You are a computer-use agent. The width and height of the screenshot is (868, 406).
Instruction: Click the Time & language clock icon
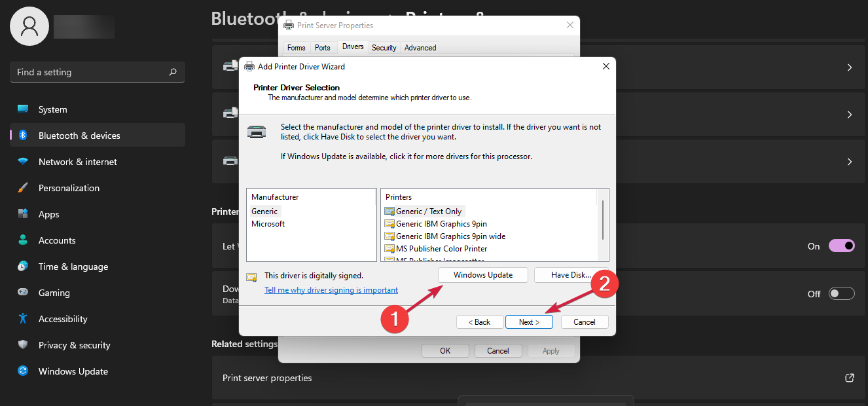[23, 267]
